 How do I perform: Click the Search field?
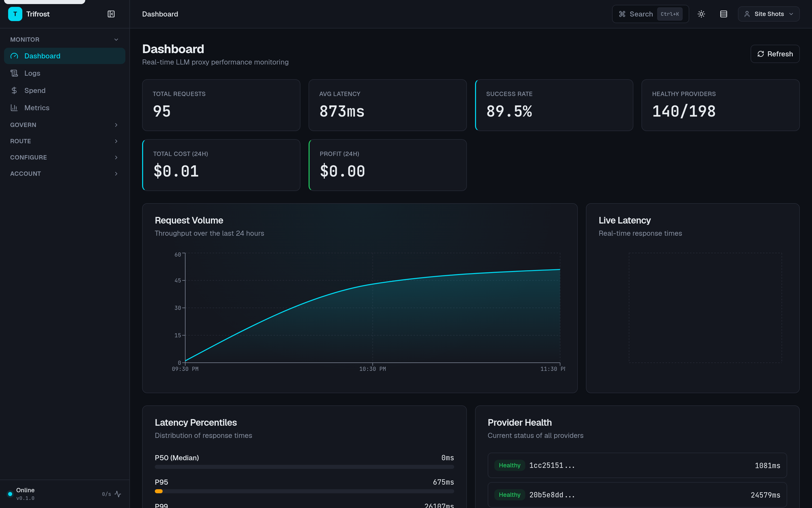[650, 14]
